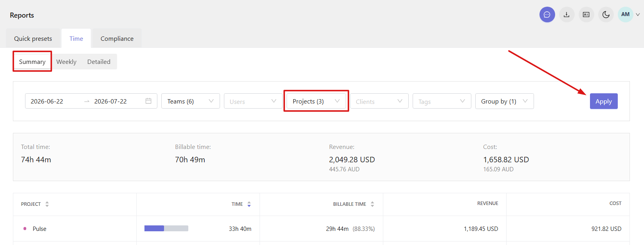Toggle dark mode moon icon
644x245 pixels.
click(606, 15)
